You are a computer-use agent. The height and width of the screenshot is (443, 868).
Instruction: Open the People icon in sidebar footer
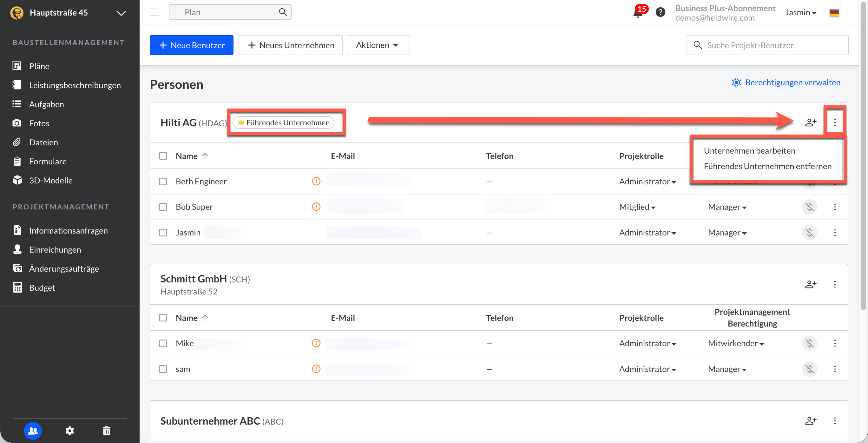[x=33, y=431]
